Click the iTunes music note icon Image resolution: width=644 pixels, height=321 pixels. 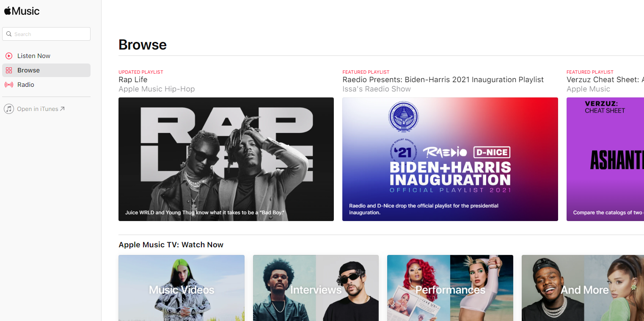pyautogui.click(x=9, y=109)
